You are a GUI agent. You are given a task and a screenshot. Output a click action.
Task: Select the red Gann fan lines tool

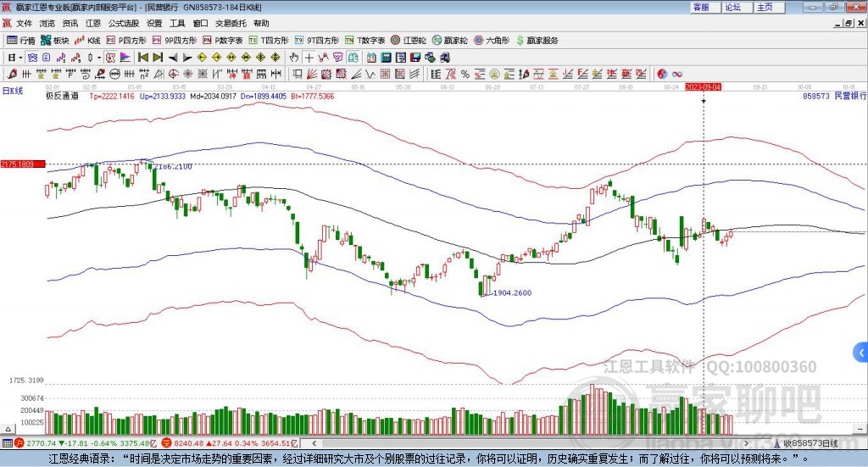312,74
